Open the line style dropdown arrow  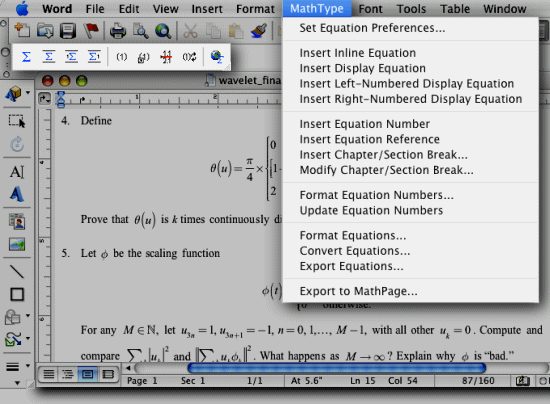28,366
